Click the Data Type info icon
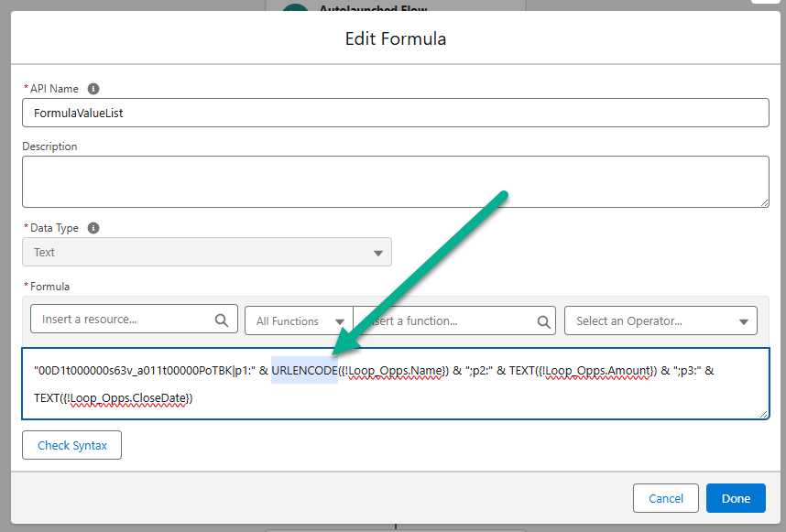 93,228
